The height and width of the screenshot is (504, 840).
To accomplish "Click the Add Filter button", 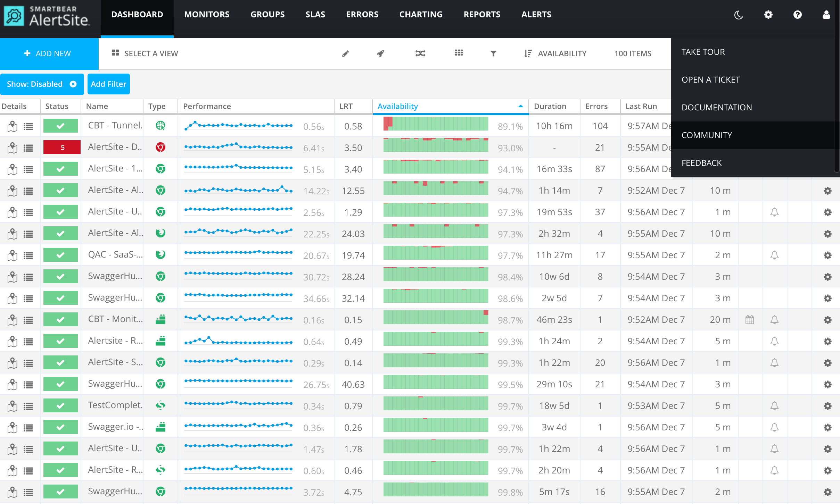I will click(108, 84).
